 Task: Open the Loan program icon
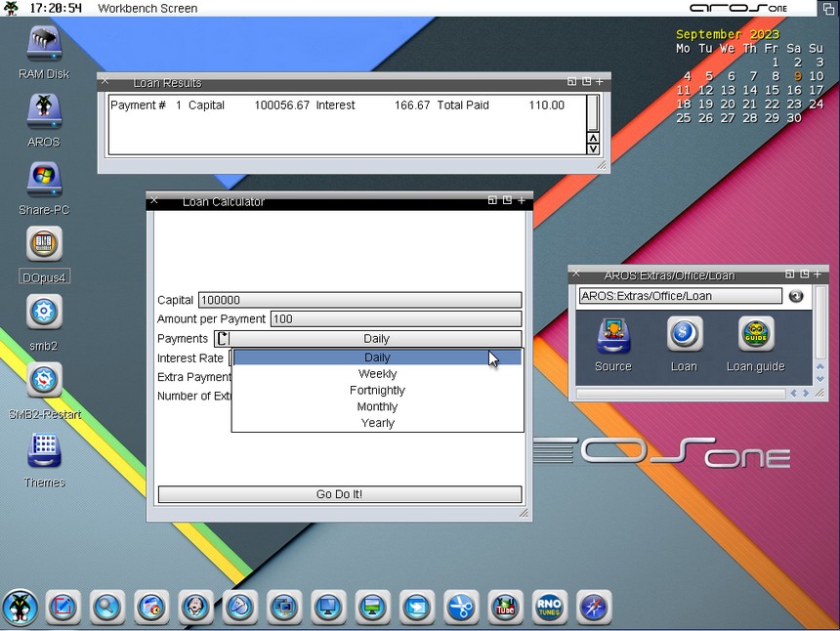684,335
